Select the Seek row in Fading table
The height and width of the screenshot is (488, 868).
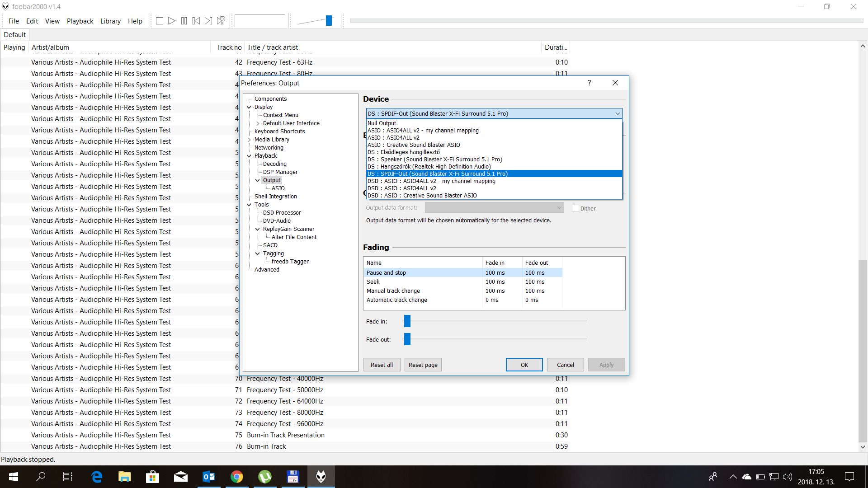[x=463, y=282]
